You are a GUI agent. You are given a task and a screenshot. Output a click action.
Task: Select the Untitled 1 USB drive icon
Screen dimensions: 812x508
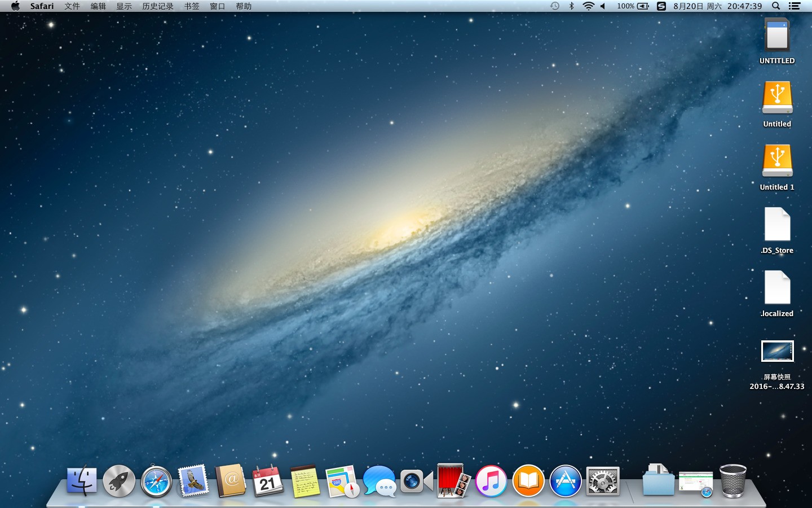[x=777, y=161]
